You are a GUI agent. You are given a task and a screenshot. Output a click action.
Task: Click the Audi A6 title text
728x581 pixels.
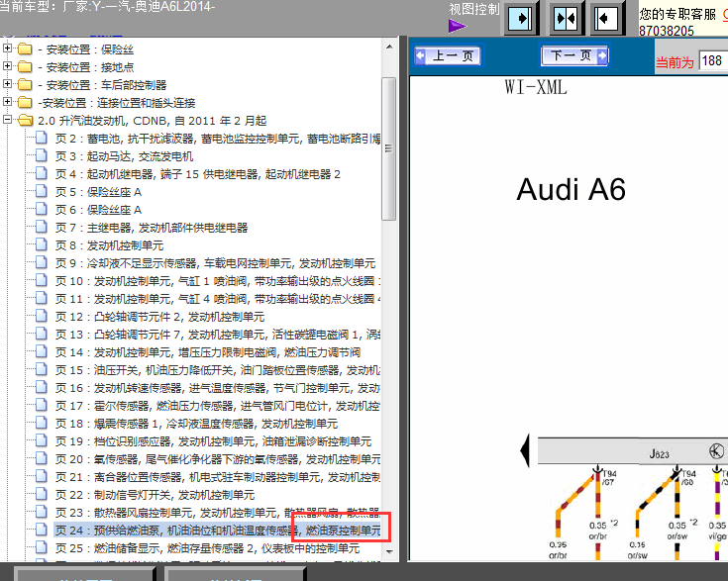pos(572,189)
